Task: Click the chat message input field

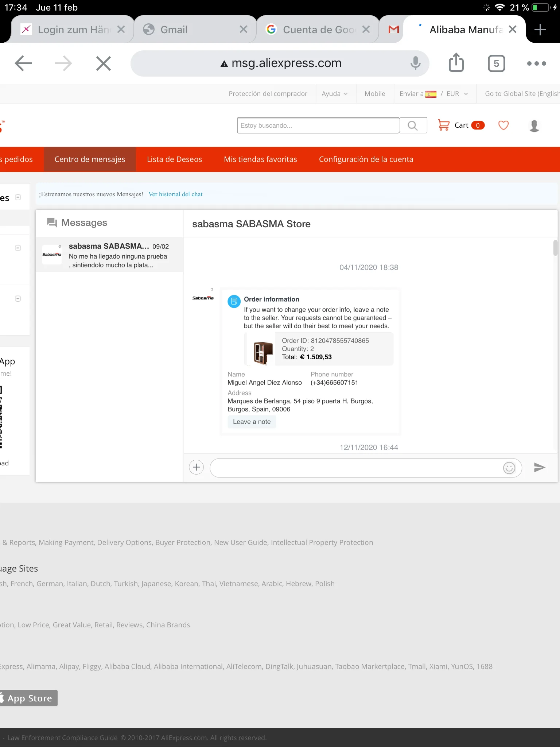Action: tap(366, 468)
